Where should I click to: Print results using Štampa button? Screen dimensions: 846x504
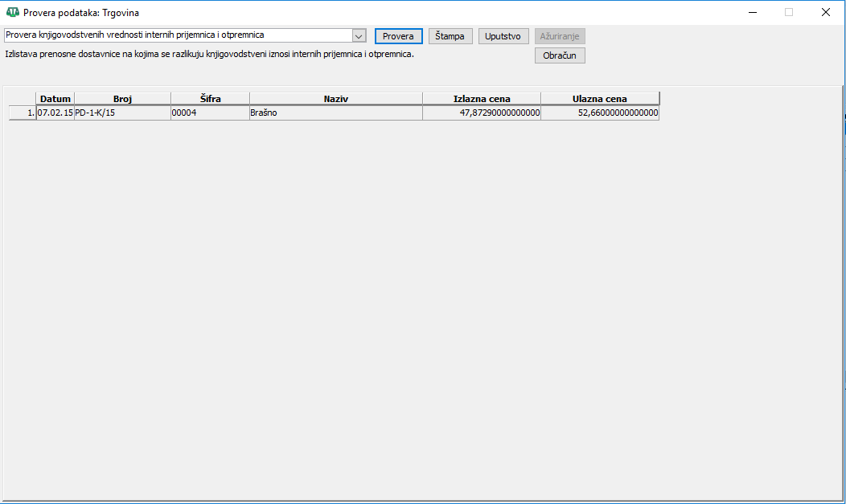(450, 36)
